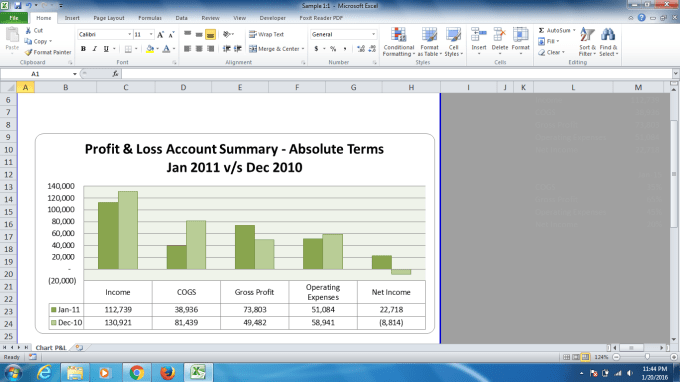Click Decrease Indent icon
Image resolution: width=680 pixels, height=382 pixels.
(226, 49)
